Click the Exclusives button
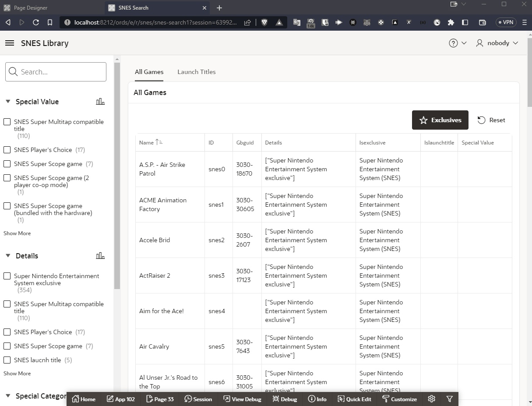Image resolution: width=532 pixels, height=406 pixels. tap(440, 120)
